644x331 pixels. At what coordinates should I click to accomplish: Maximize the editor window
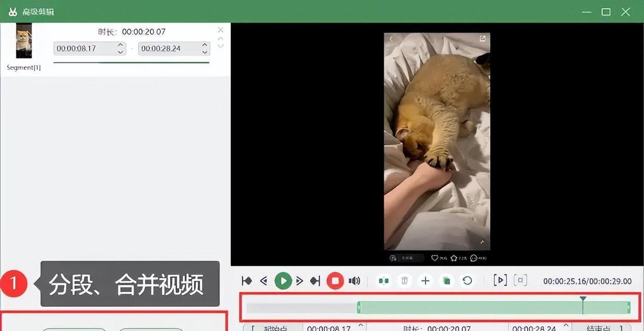tap(606, 11)
